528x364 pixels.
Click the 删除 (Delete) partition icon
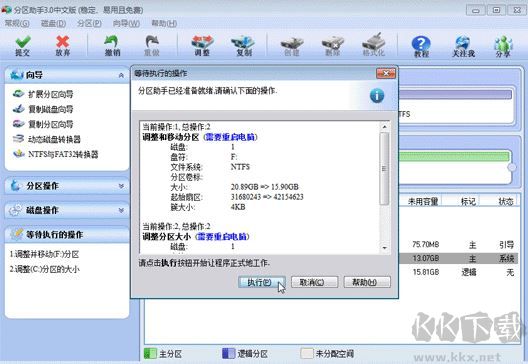[x=333, y=45]
